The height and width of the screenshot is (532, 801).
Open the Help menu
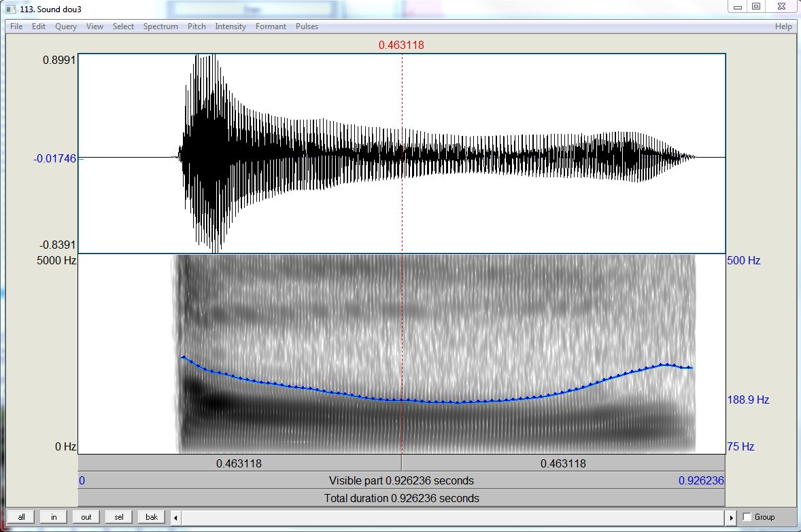coord(783,26)
